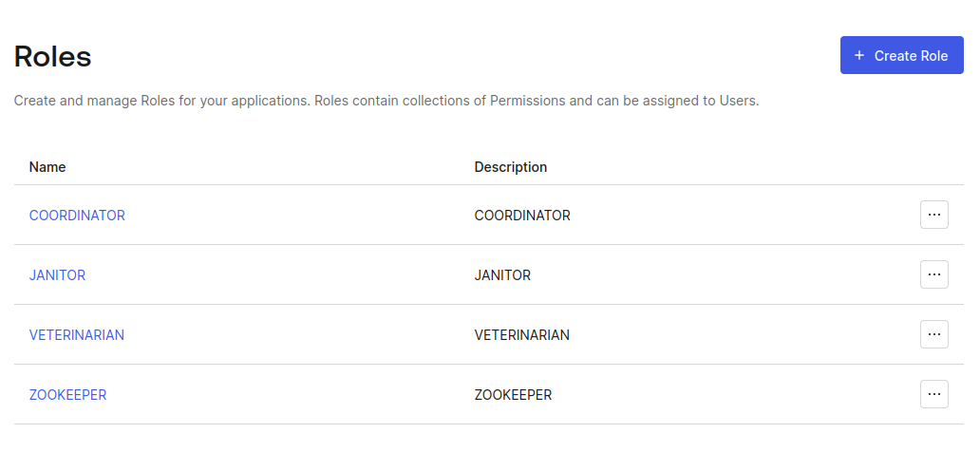
Task: Click the word Users in the subtitle
Action: click(x=737, y=101)
